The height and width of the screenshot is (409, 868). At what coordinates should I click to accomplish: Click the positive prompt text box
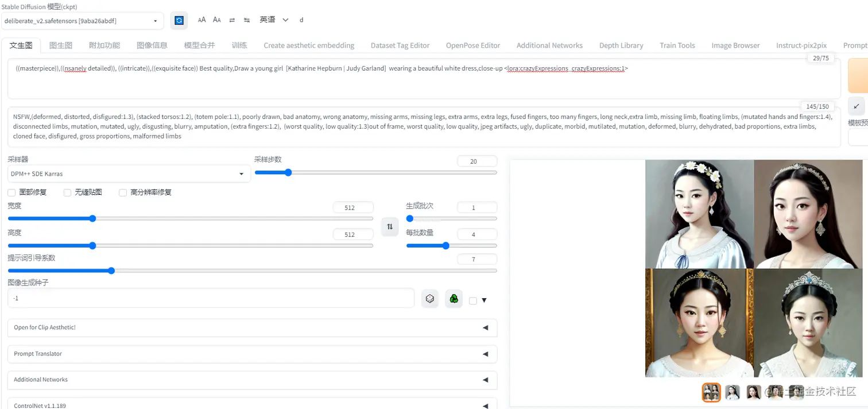(x=424, y=78)
